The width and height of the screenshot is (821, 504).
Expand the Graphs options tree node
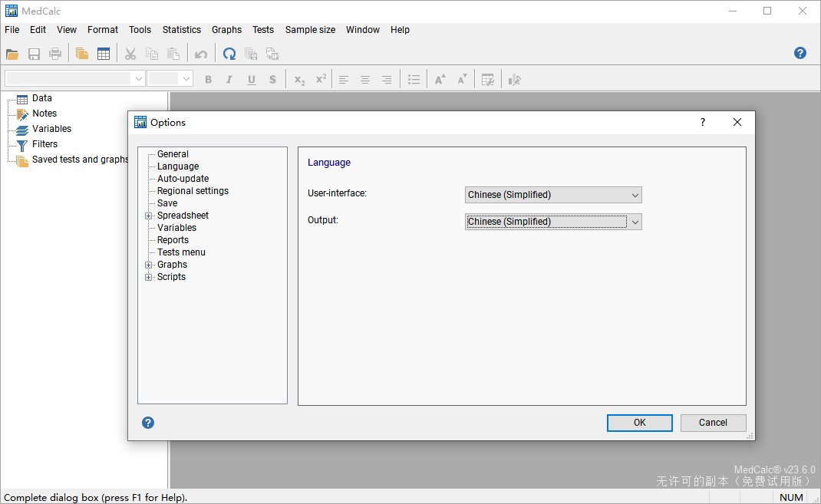[x=148, y=265]
